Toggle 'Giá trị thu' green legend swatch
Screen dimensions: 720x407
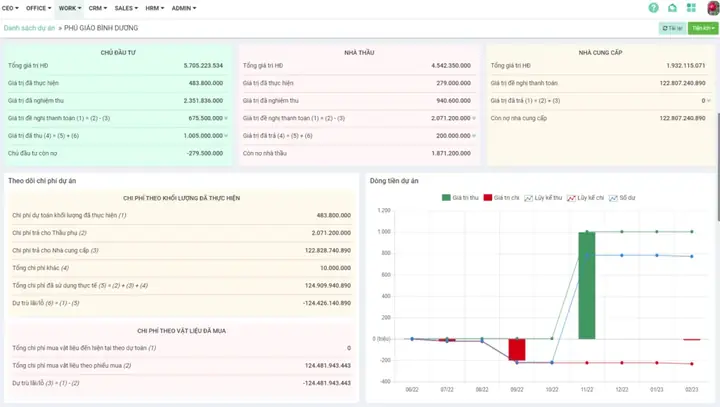(446, 198)
